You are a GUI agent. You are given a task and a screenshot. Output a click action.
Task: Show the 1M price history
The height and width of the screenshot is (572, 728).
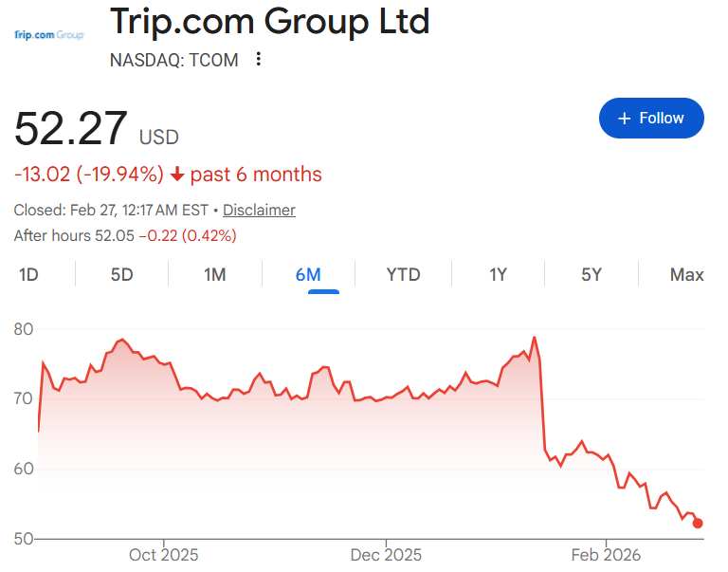pos(214,275)
